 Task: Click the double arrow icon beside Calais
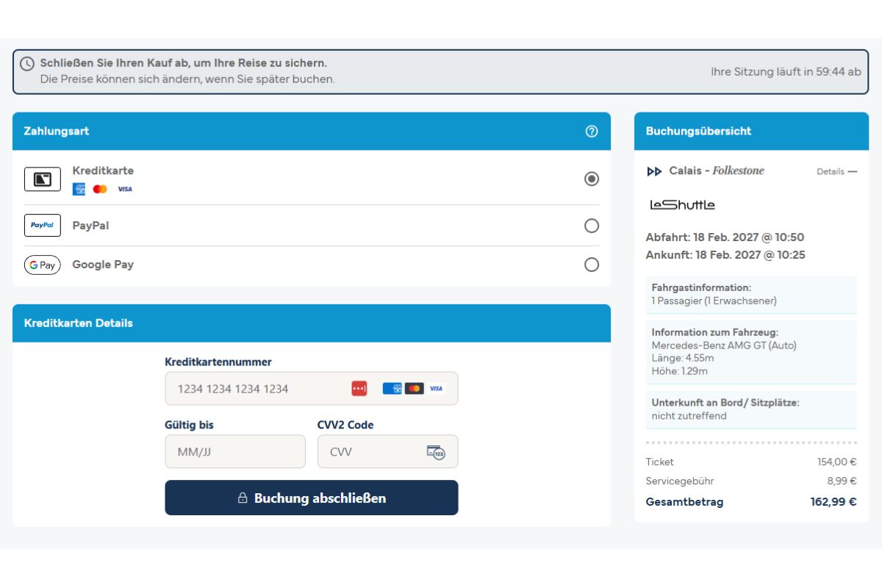click(x=654, y=171)
